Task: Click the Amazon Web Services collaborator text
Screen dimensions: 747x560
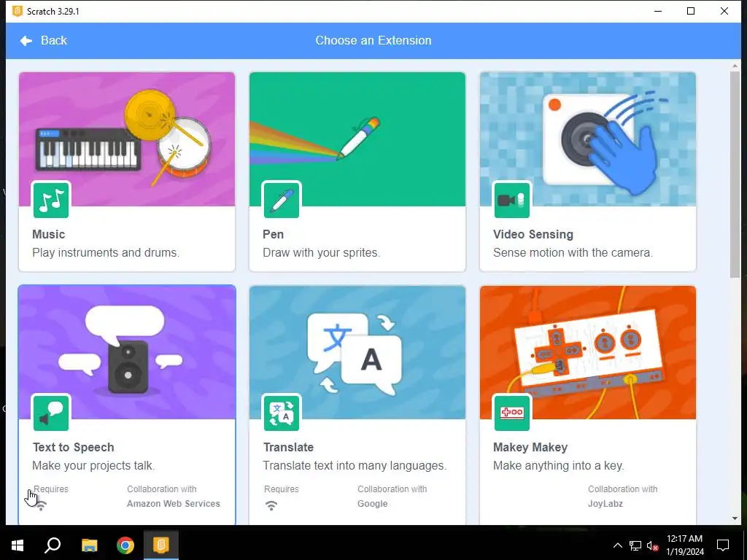Action: [174, 503]
